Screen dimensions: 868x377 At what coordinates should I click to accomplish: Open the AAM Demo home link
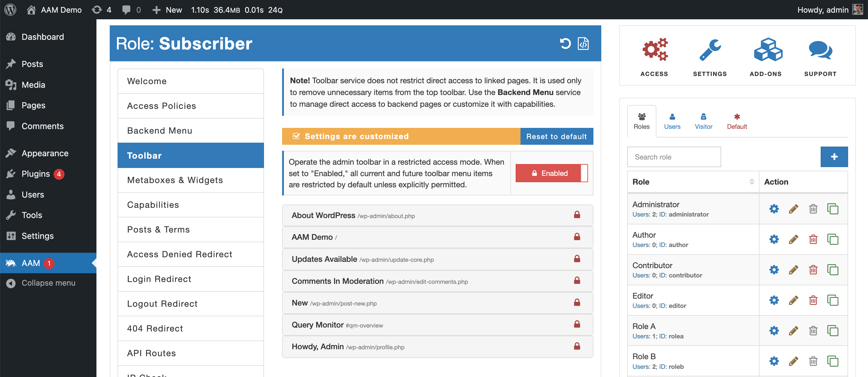click(54, 10)
